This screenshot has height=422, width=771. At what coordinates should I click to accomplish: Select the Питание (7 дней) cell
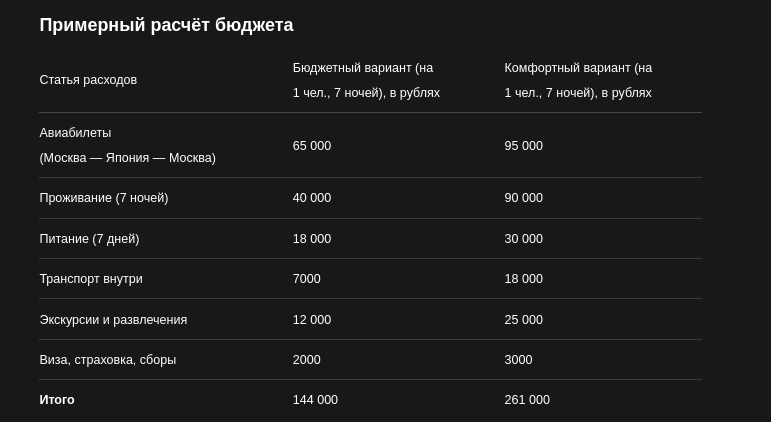click(89, 239)
